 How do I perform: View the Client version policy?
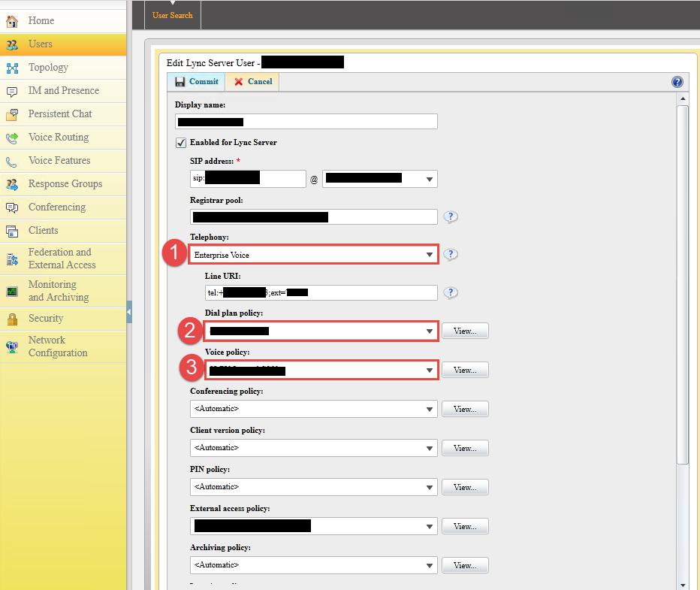(465, 449)
